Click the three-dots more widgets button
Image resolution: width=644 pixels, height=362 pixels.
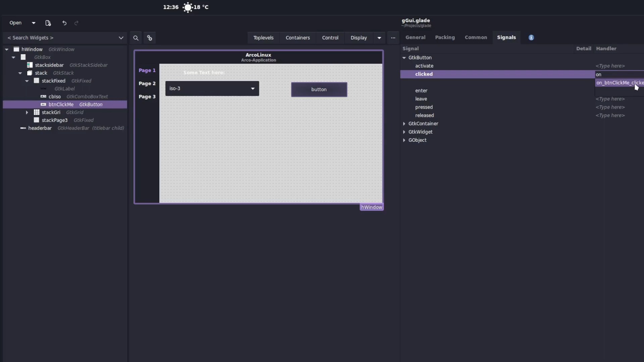point(393,38)
